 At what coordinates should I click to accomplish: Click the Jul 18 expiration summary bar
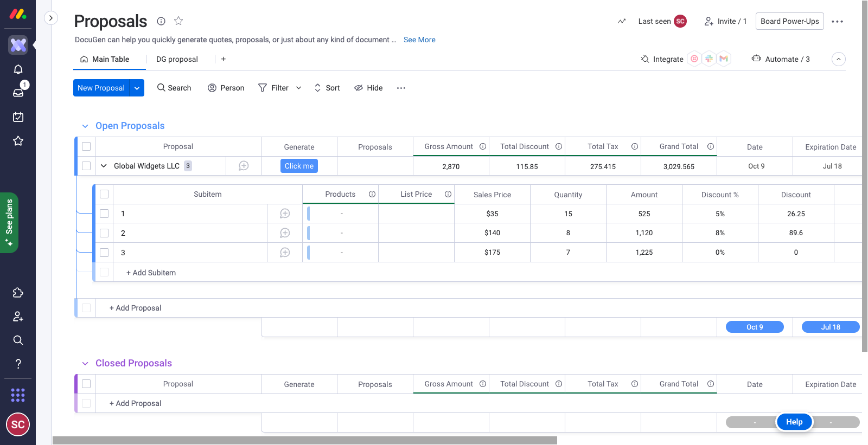[x=831, y=327]
